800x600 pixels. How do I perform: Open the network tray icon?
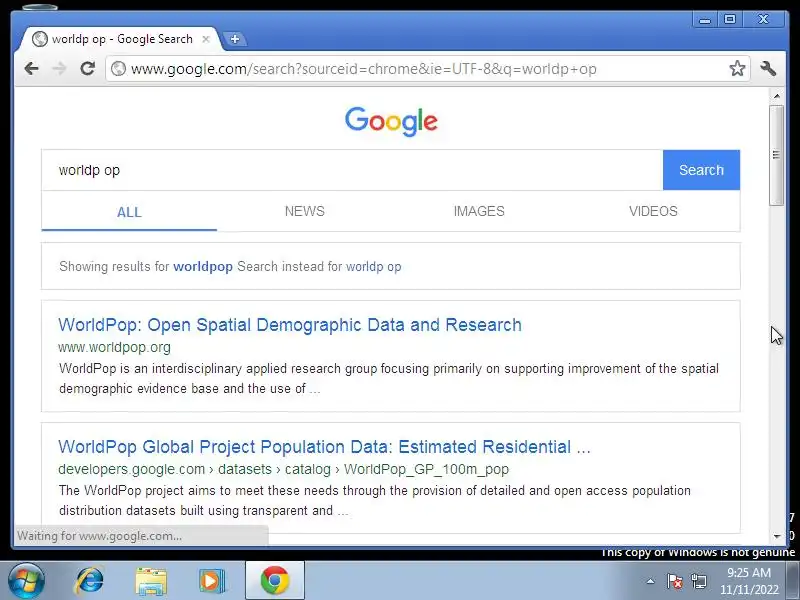tap(698, 581)
